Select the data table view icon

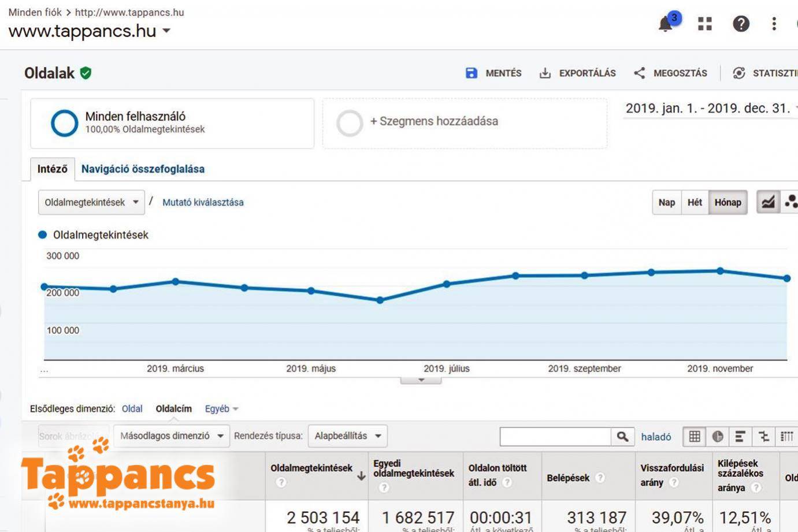pos(695,437)
